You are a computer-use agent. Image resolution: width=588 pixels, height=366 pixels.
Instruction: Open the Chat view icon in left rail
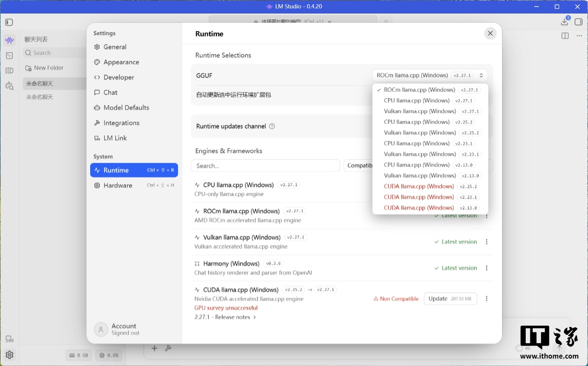(x=9, y=40)
